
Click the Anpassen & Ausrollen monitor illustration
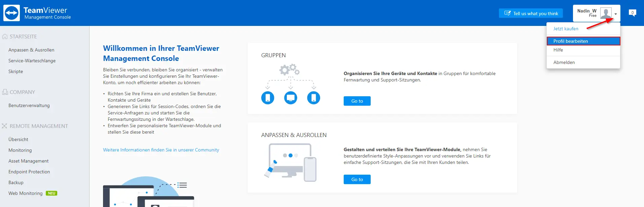(x=291, y=163)
